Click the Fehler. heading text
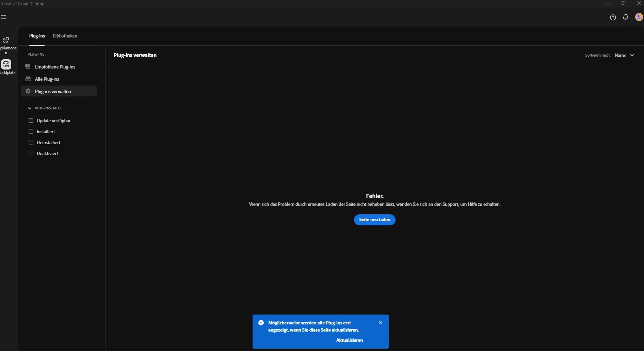This screenshot has height=351, width=644. click(x=374, y=196)
